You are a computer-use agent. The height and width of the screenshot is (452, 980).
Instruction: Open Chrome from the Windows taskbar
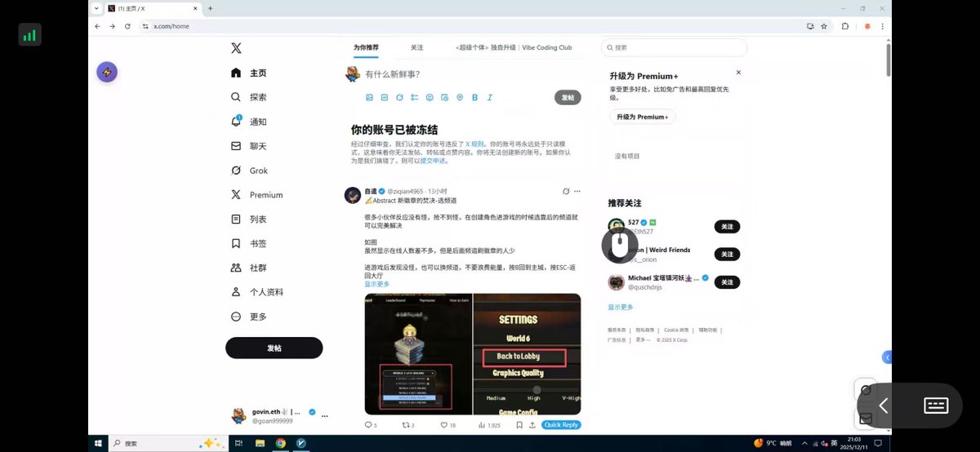coord(280,443)
